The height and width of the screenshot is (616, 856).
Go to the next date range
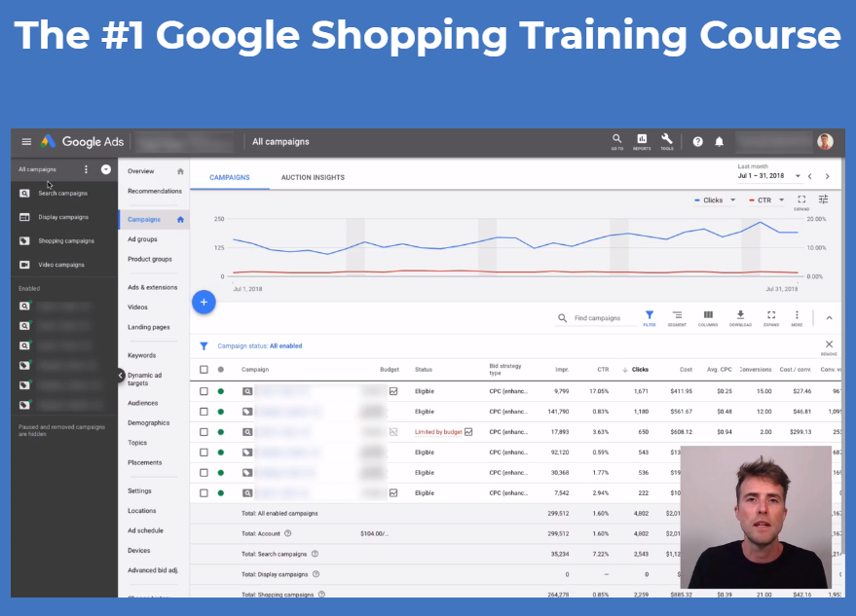click(827, 176)
